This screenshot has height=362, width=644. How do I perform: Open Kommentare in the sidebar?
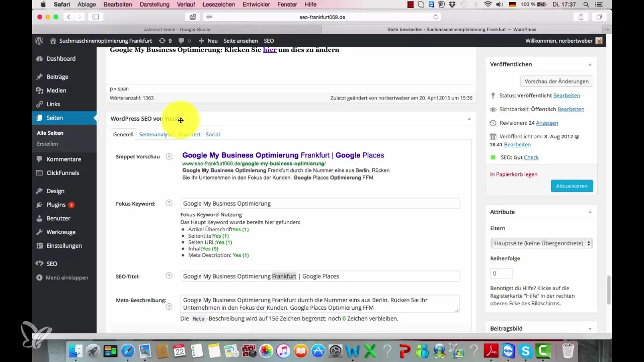[x=64, y=159]
